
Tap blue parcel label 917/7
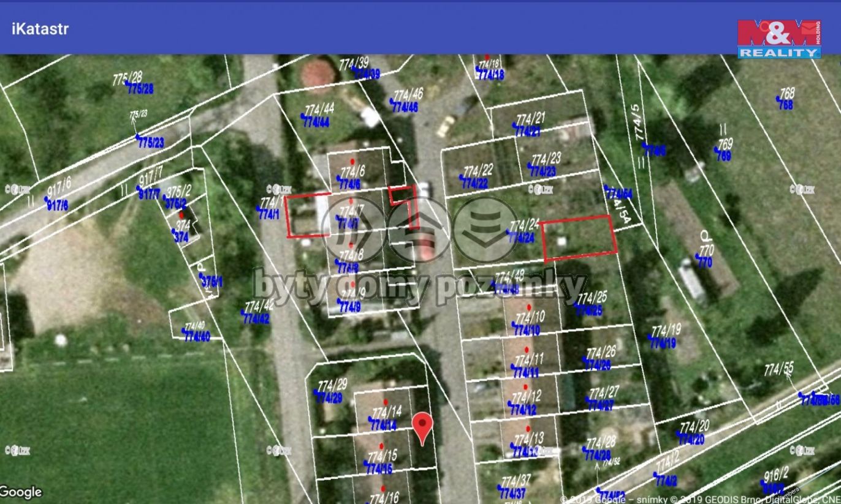click(150, 195)
